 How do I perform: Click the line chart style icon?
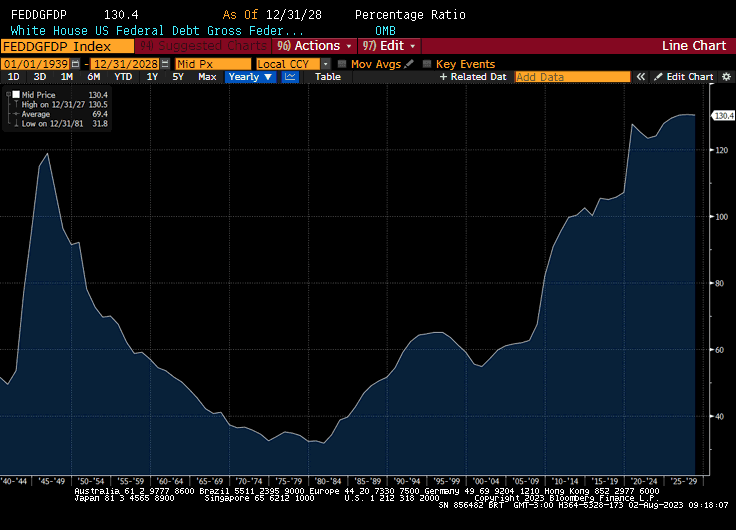pyautogui.click(x=290, y=77)
